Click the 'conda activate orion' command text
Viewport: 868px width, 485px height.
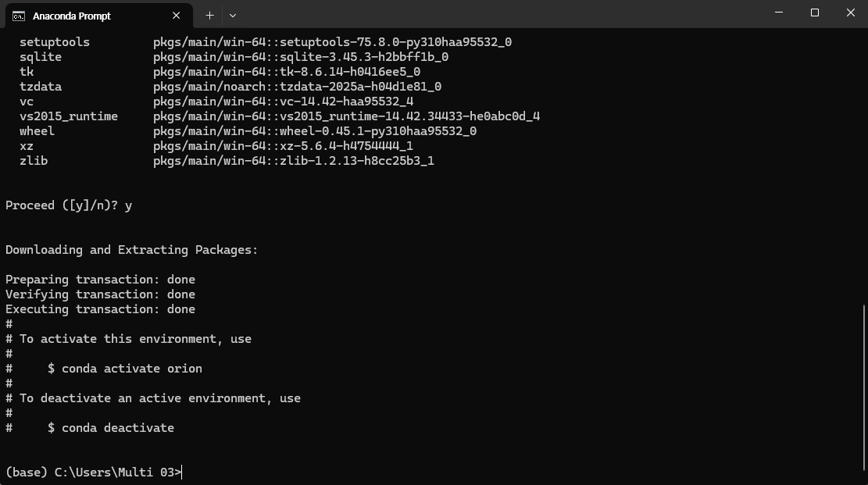point(132,369)
